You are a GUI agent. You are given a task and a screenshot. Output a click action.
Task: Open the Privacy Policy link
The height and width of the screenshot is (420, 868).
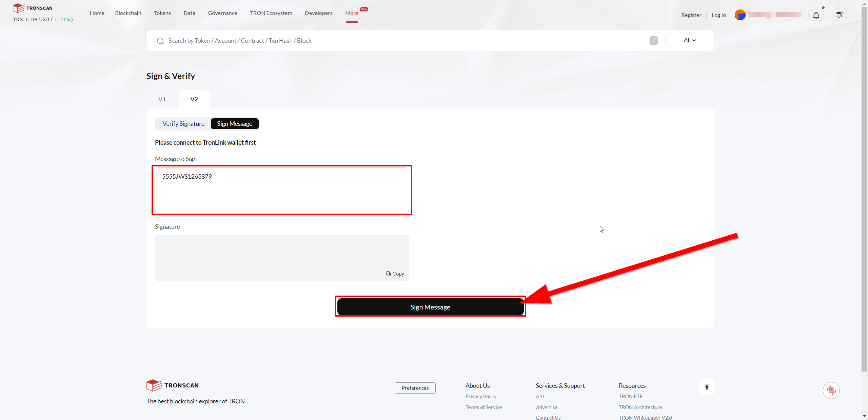481,396
